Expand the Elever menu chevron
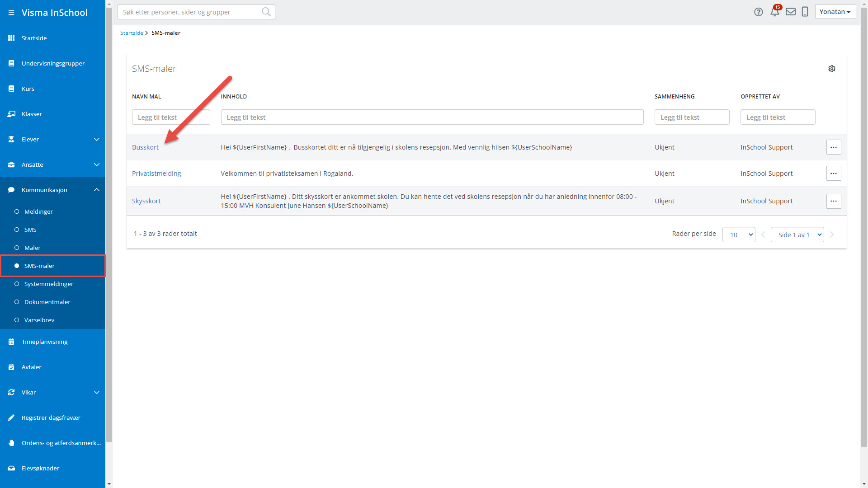This screenshot has height=488, width=868. [97, 139]
